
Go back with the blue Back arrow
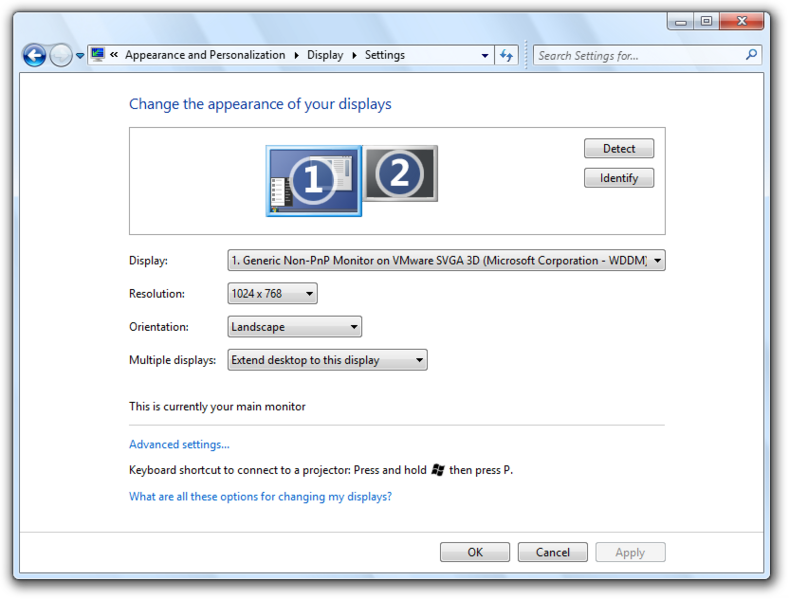[34, 55]
